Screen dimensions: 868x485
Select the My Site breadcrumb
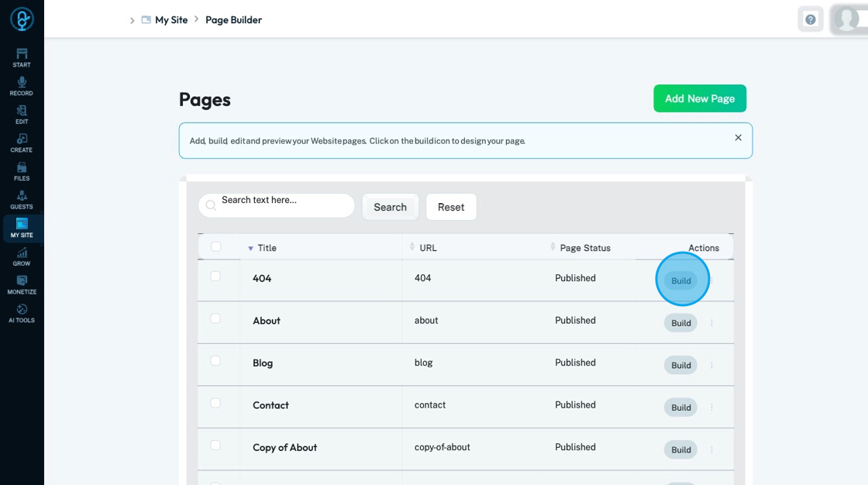click(171, 20)
